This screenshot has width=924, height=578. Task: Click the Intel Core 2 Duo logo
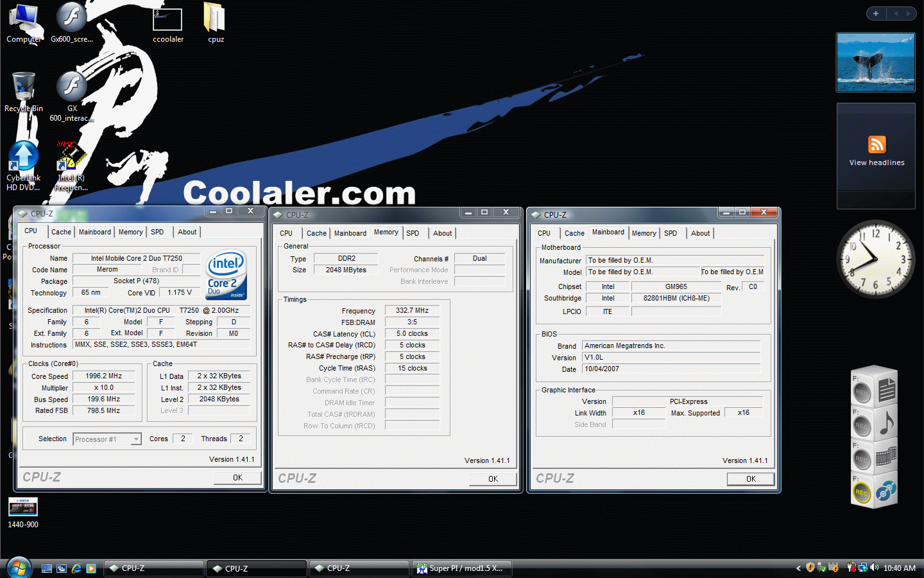(x=227, y=276)
